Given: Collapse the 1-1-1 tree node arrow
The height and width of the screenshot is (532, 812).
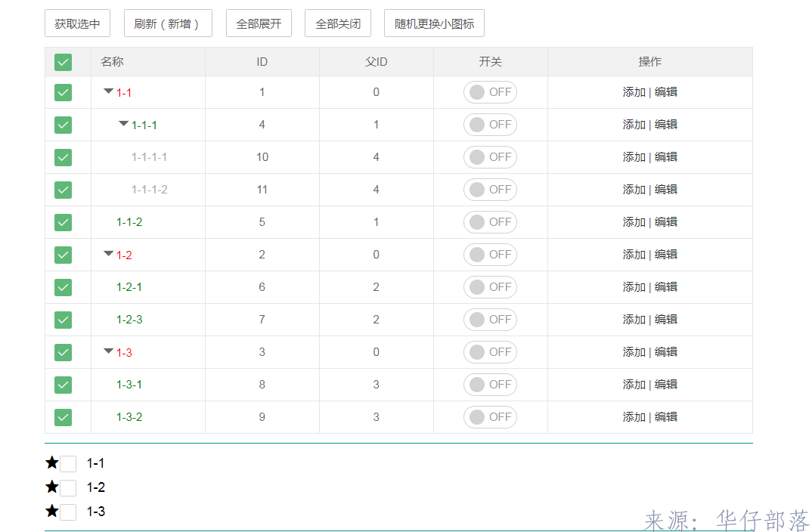Looking at the screenshot, I should point(123,124).
